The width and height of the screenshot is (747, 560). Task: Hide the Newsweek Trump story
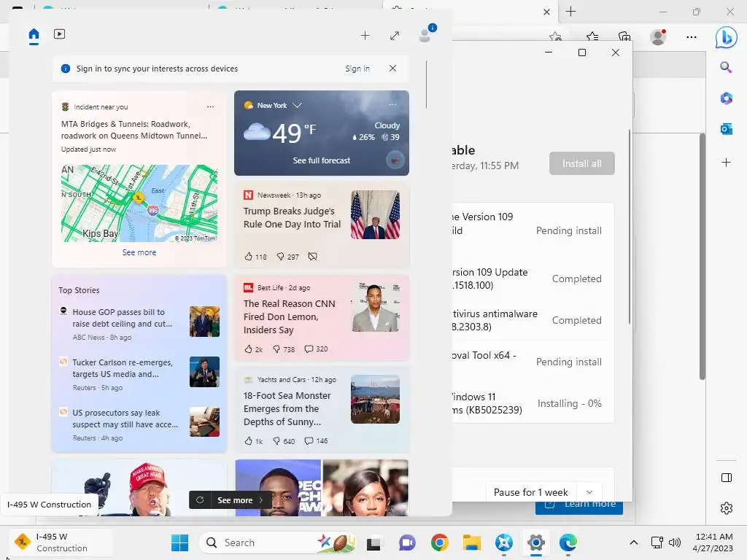(x=312, y=257)
